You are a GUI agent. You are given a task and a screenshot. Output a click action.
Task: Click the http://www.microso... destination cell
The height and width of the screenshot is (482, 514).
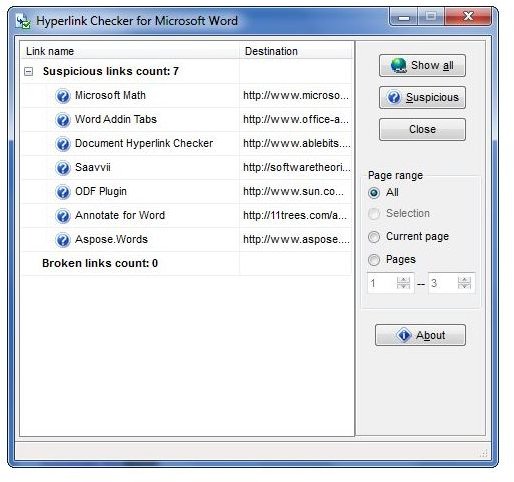pyautogui.click(x=296, y=96)
